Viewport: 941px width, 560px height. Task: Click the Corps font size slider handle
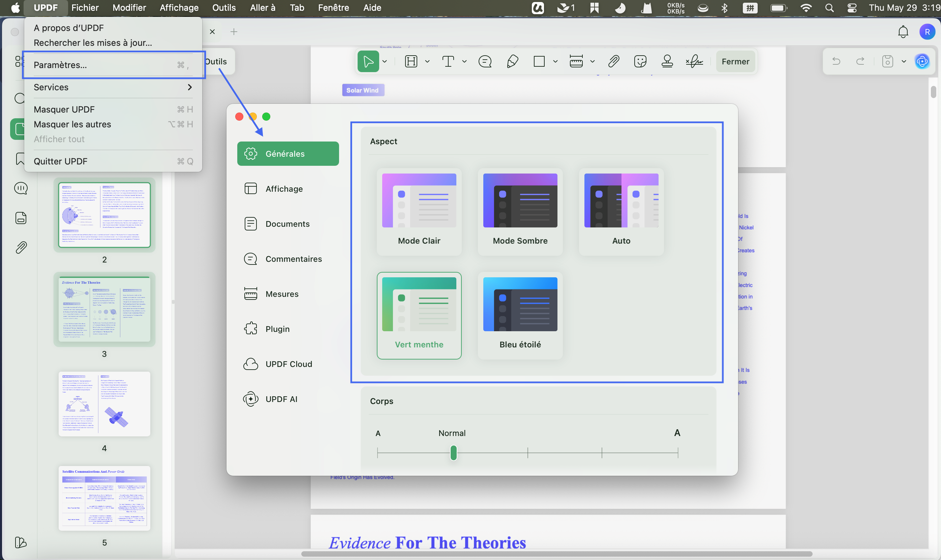(453, 453)
